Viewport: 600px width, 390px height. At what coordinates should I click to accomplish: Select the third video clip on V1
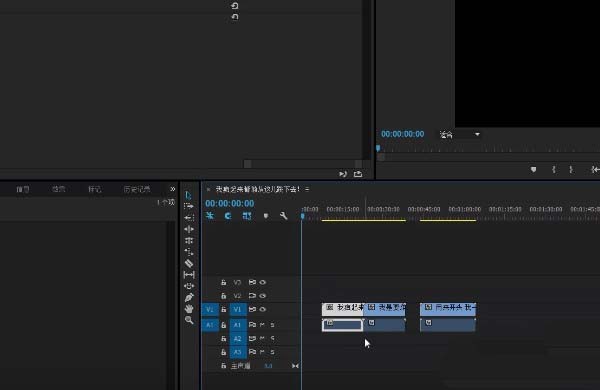(x=448, y=309)
